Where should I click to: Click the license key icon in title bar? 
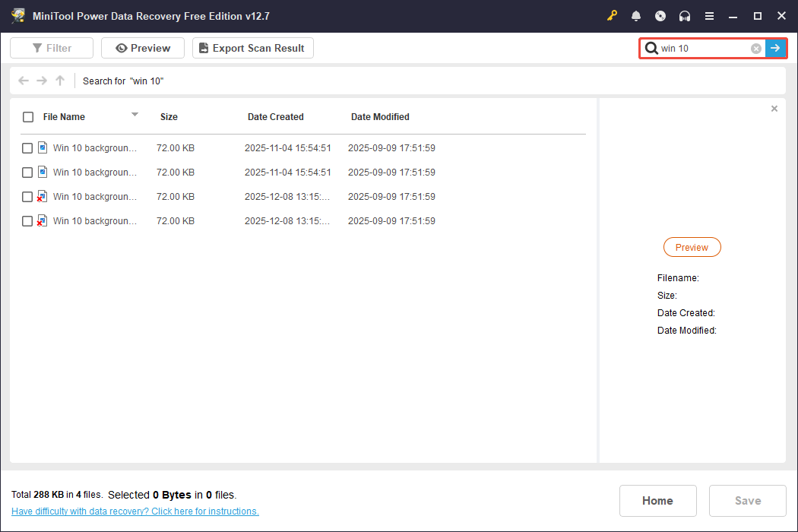coord(612,15)
